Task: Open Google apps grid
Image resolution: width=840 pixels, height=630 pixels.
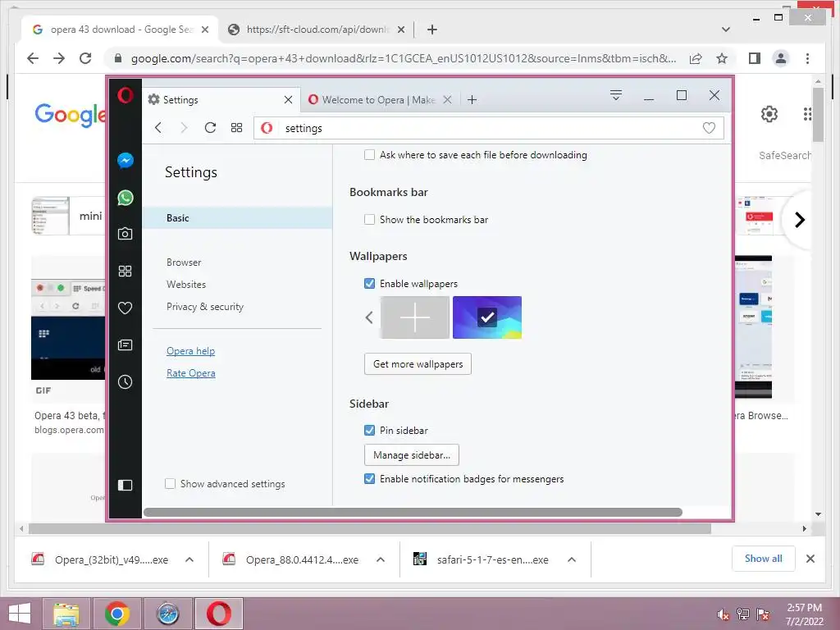Action: (807, 114)
